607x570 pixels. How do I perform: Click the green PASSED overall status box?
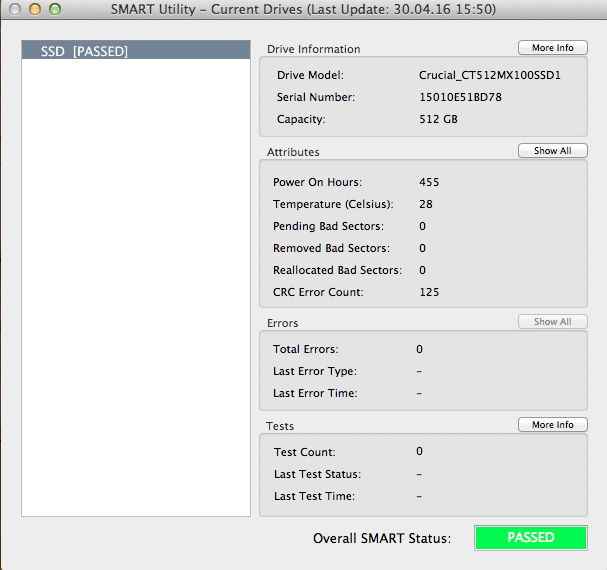[x=531, y=537]
